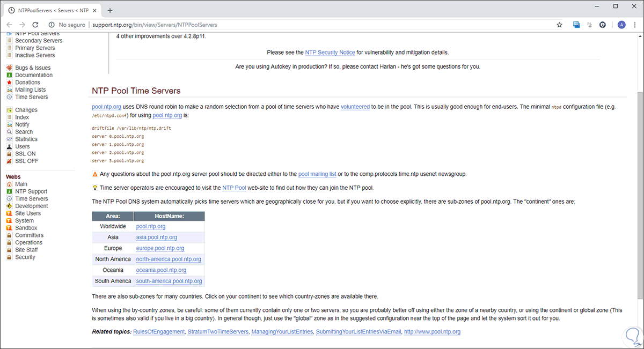Open Security web link
This screenshot has width=644, height=349.
pyautogui.click(x=25, y=257)
